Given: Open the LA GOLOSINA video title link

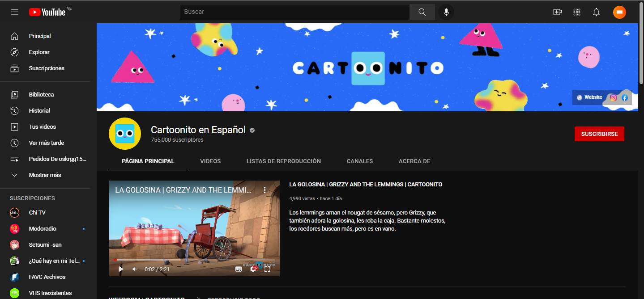Looking at the screenshot, I should point(366,185).
